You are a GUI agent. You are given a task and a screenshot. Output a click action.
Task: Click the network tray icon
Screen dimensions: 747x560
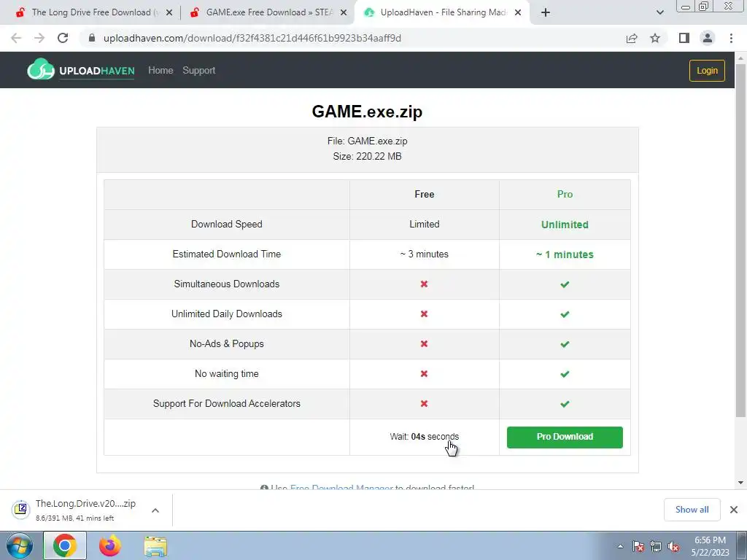pyautogui.click(x=656, y=546)
